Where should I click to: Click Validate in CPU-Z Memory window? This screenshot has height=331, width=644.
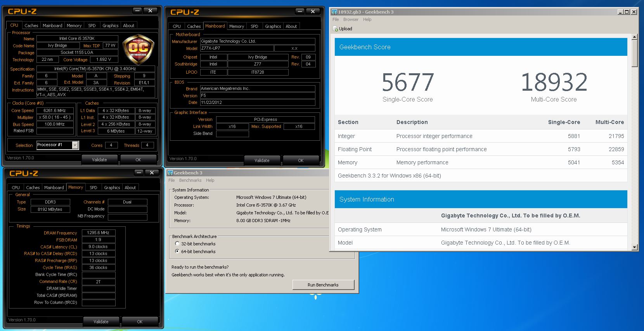coord(101,322)
